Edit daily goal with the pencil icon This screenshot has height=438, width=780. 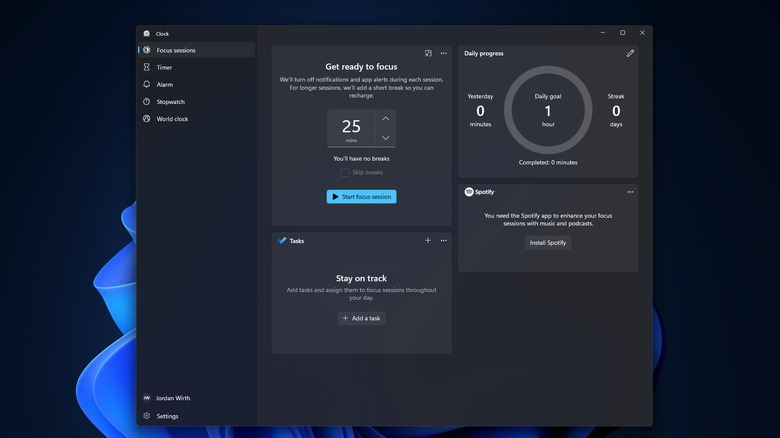click(x=630, y=53)
